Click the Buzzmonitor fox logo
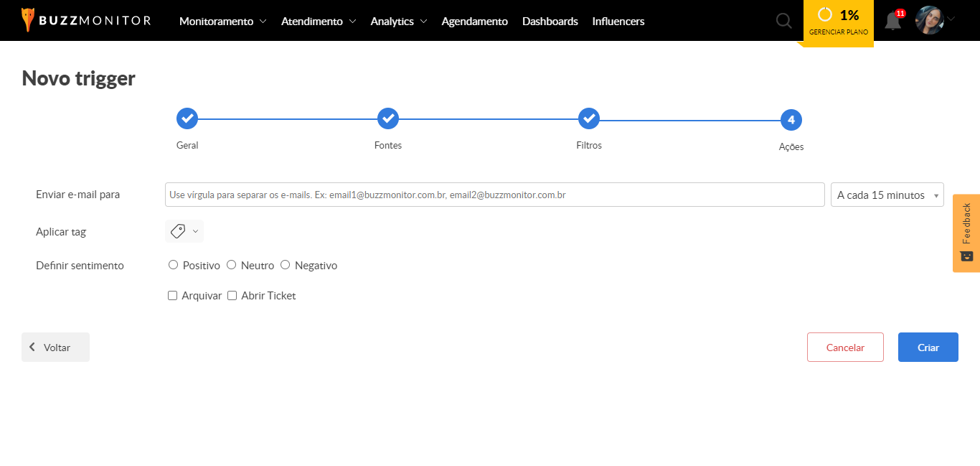 tap(28, 20)
